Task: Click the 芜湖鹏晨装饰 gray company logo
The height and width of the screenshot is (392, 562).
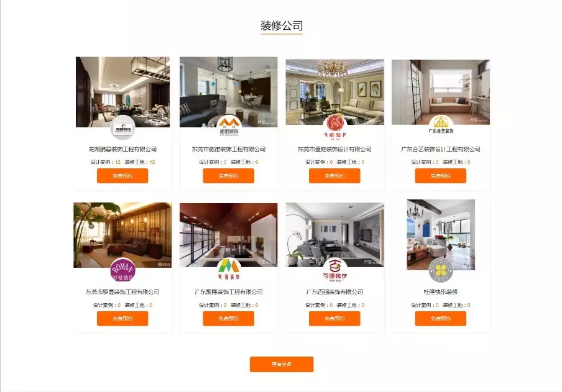Action: coord(122,128)
